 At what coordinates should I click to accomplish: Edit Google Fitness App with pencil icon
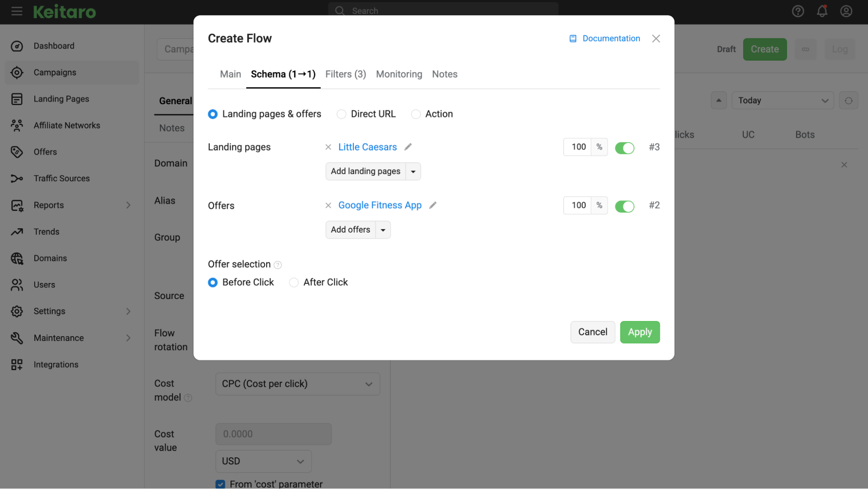432,205
